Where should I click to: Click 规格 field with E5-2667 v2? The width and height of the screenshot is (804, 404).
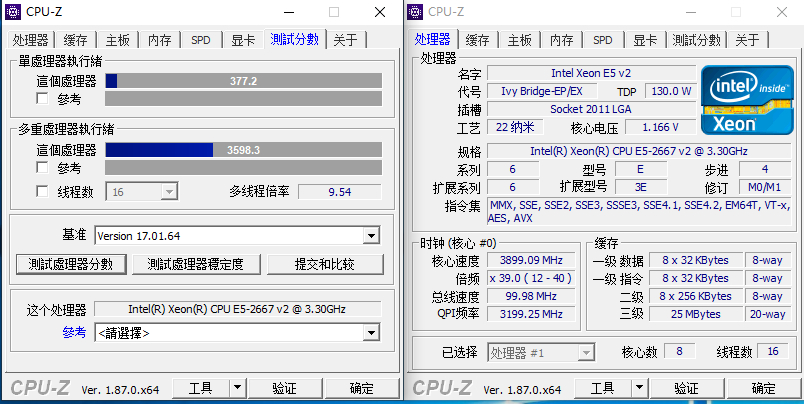[639, 151]
